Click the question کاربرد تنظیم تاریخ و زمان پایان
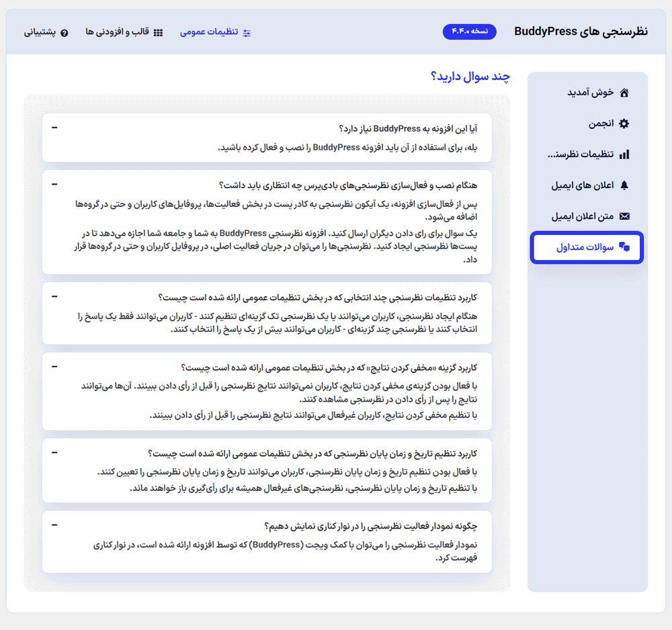Screen dimensions: 672x630 pyautogui.click(x=312, y=453)
